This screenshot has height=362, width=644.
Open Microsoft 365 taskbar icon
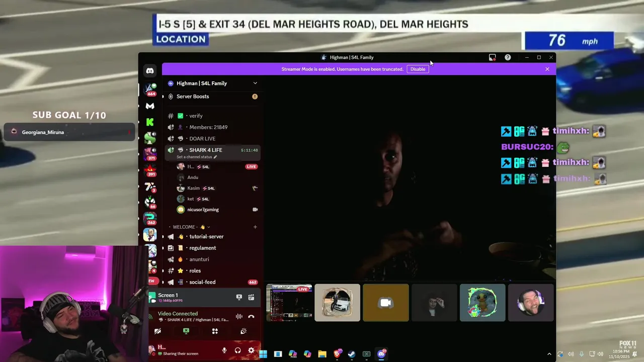[x=292, y=354]
